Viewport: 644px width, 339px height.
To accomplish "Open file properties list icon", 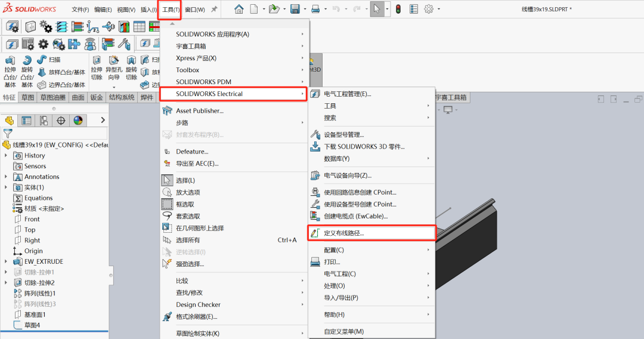I will pyautogui.click(x=414, y=9).
